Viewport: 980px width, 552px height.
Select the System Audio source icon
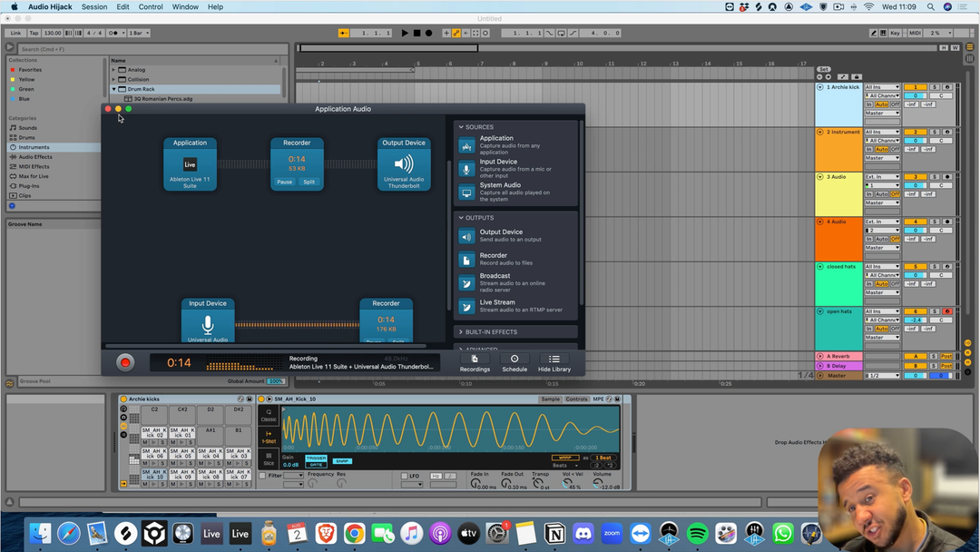pos(466,192)
